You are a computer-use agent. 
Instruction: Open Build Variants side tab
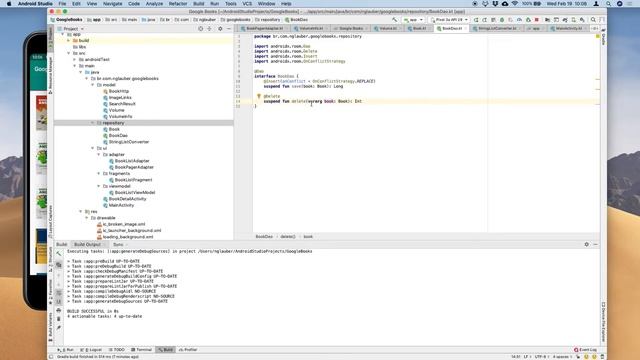(51, 327)
